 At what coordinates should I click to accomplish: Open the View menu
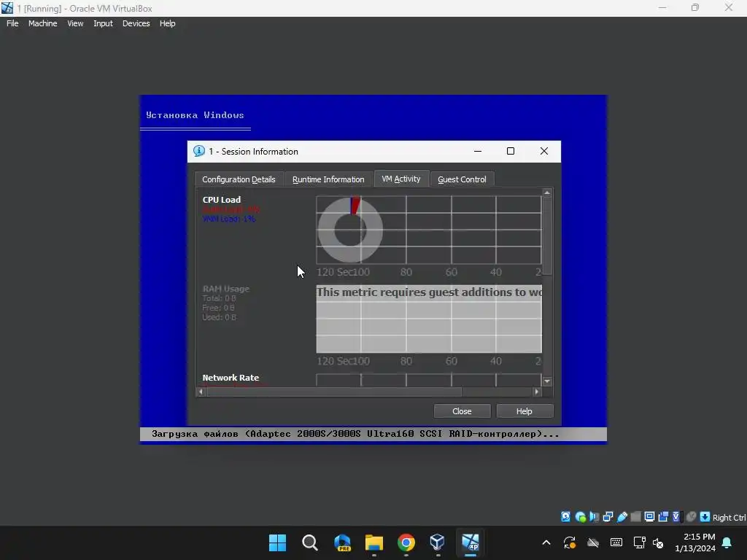pyautogui.click(x=75, y=23)
